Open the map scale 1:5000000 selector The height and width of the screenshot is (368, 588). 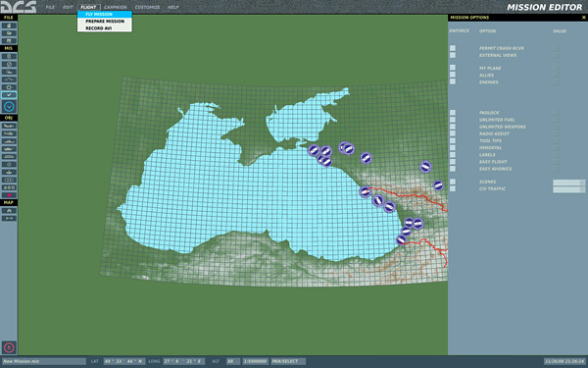256,361
